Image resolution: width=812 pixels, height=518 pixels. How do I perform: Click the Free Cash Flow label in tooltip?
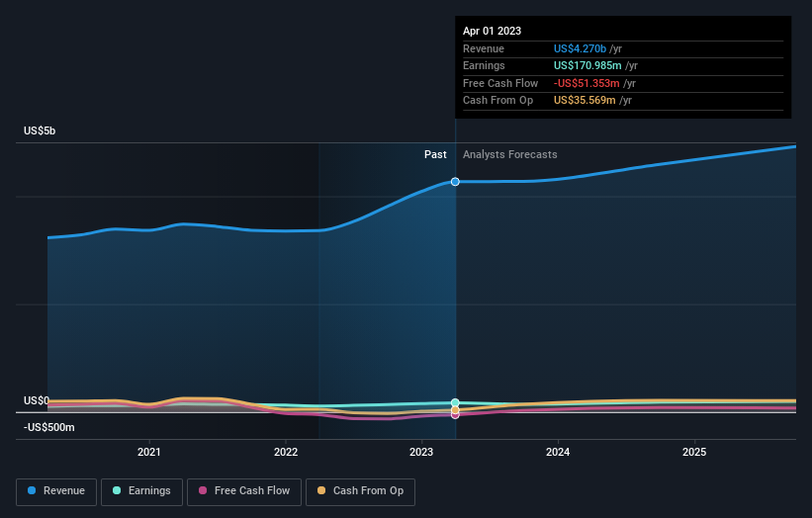click(500, 83)
